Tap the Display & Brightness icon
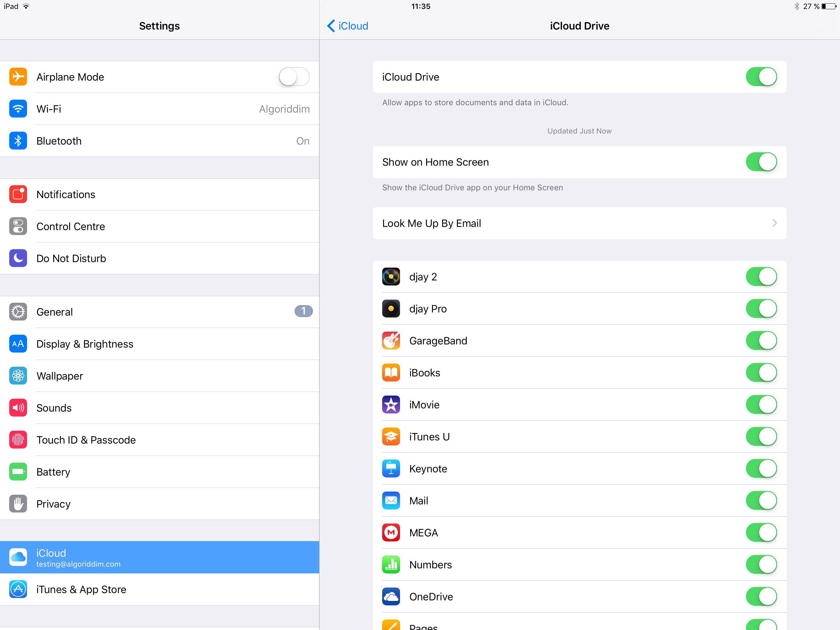The height and width of the screenshot is (630, 840). [x=18, y=344]
